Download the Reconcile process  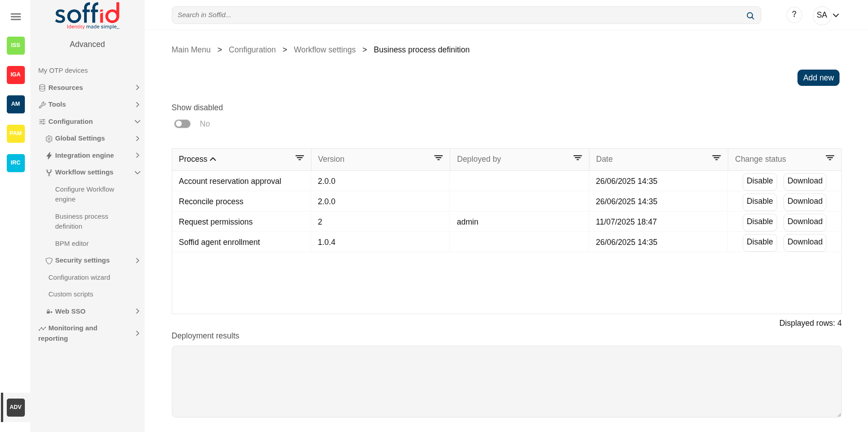805,202
